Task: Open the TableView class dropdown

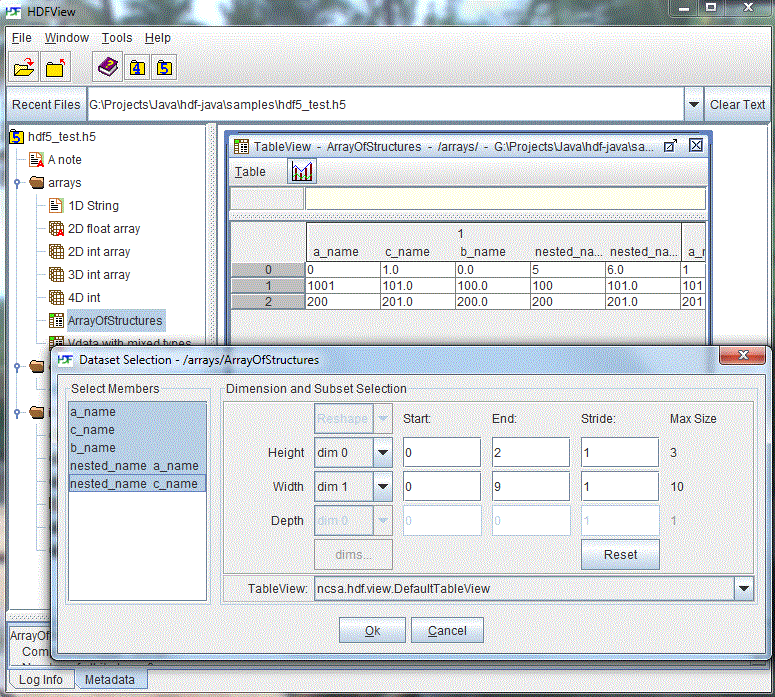Action: coord(744,588)
